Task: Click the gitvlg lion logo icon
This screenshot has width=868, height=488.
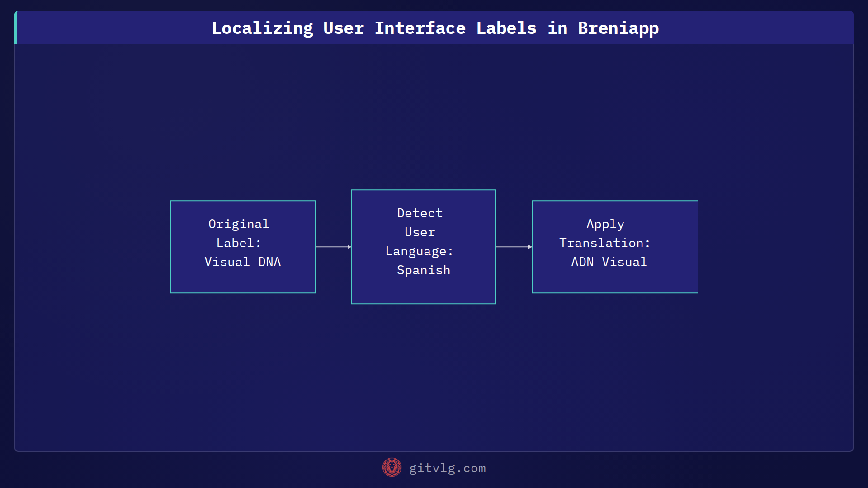Action: [x=392, y=468]
